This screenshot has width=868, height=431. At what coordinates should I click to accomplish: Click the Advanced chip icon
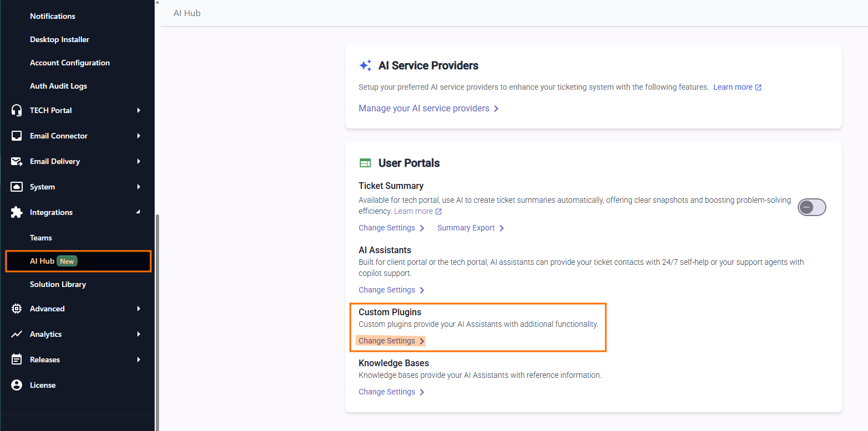point(17,309)
